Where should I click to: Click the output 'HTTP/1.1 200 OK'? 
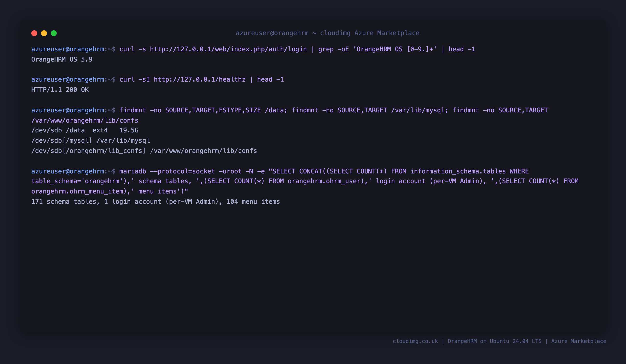(x=60, y=90)
